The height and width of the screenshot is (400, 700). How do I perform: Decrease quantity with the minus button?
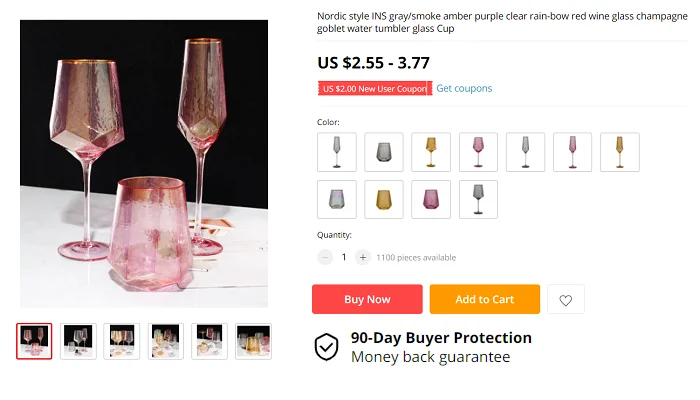325,257
